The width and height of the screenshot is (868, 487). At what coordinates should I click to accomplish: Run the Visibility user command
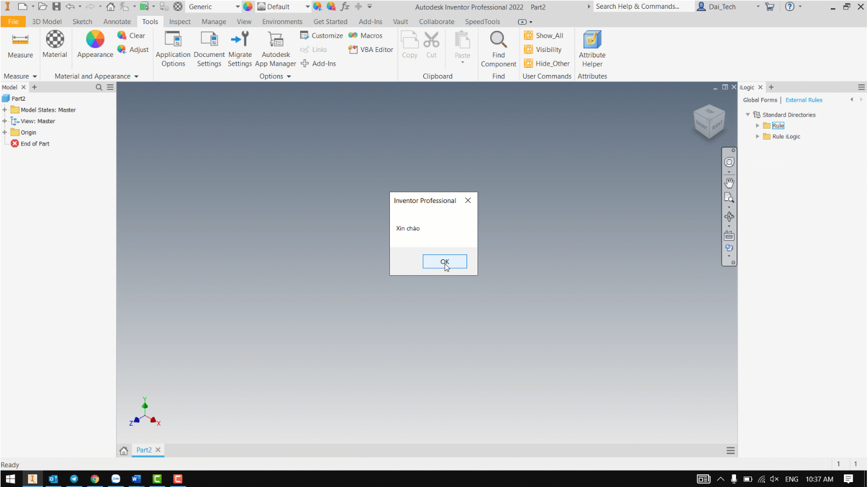tap(543, 50)
